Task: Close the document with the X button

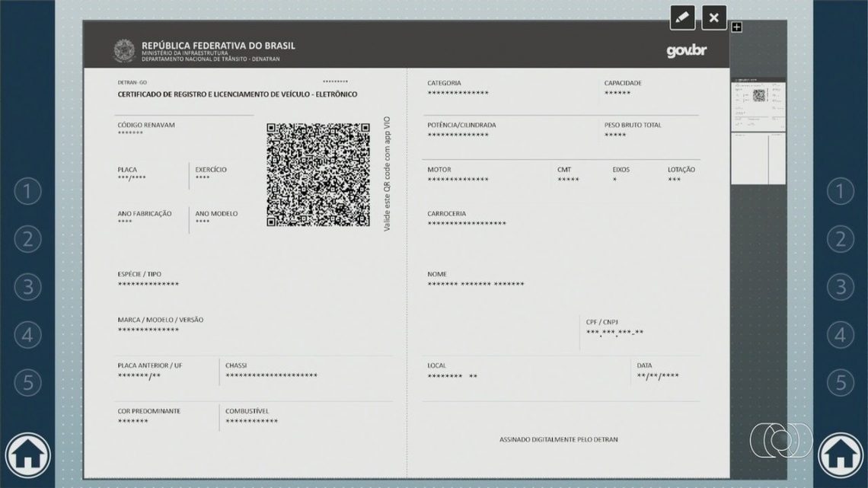Action: pyautogui.click(x=714, y=18)
